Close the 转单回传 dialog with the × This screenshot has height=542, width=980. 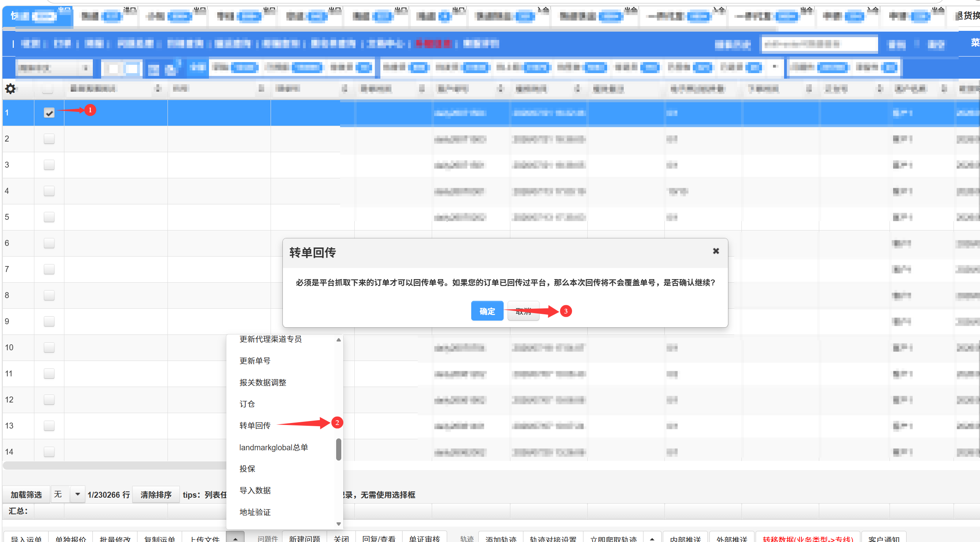(716, 251)
